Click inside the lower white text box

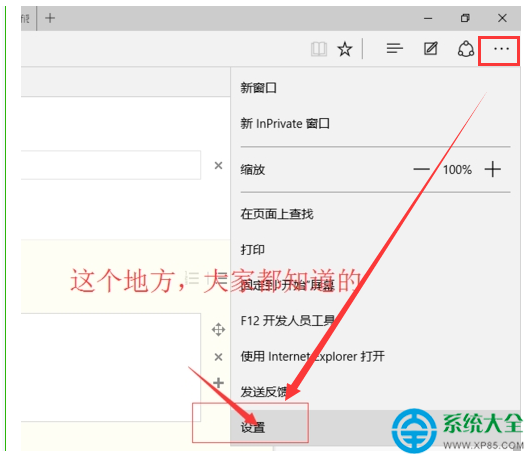click(x=111, y=367)
